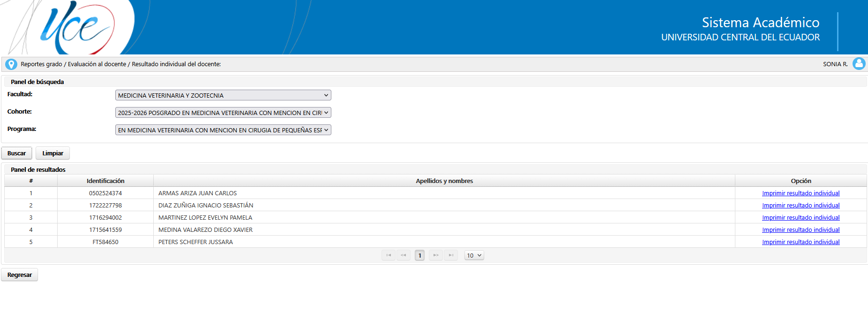Print individual result for MARTINEZ LOPEZ EVELYN
868x314 pixels.
801,218
